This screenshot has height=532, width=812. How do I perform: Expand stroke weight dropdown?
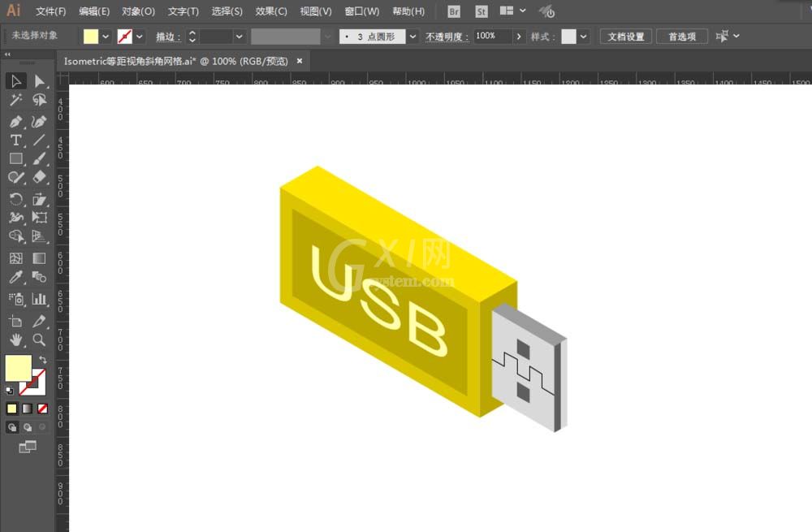(x=239, y=37)
